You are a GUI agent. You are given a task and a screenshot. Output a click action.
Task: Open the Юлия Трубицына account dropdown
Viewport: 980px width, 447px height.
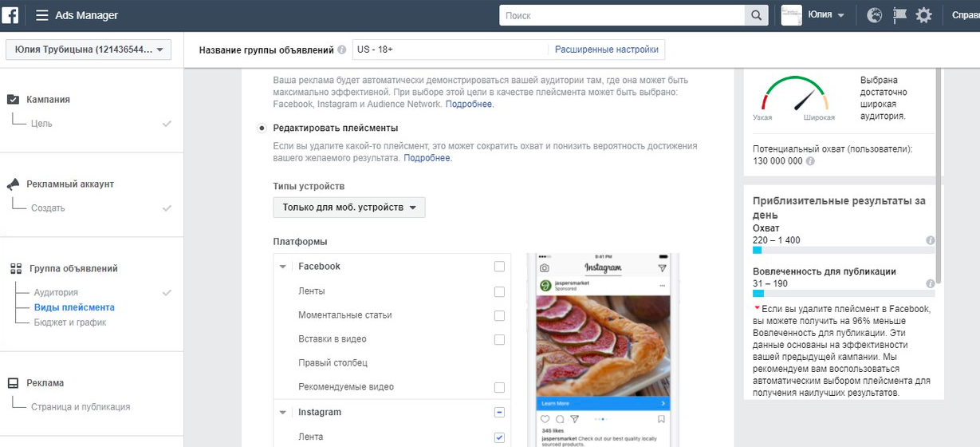tap(89, 50)
